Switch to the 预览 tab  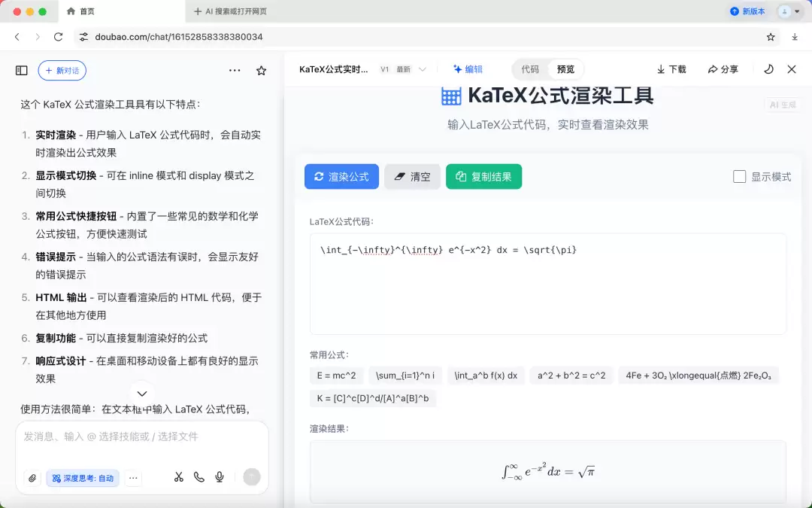[x=565, y=69]
